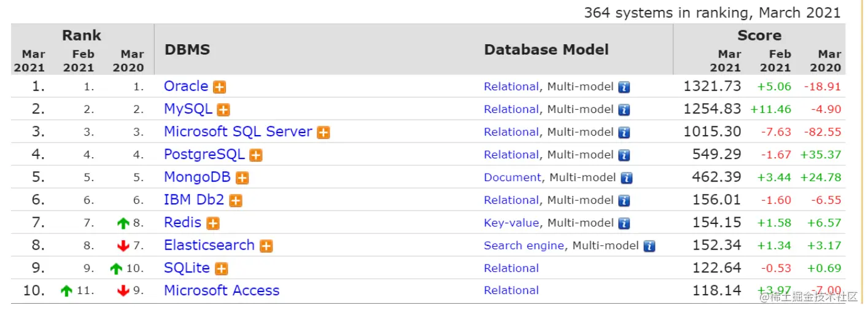
Task: Select text '364 systems in ranking, March 2021'
Action: coord(712,12)
